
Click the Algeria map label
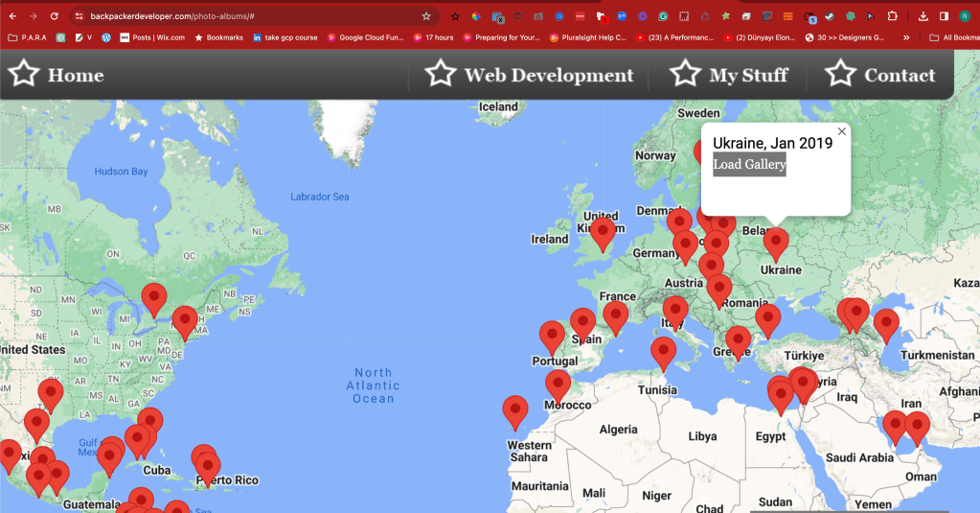tap(618, 430)
